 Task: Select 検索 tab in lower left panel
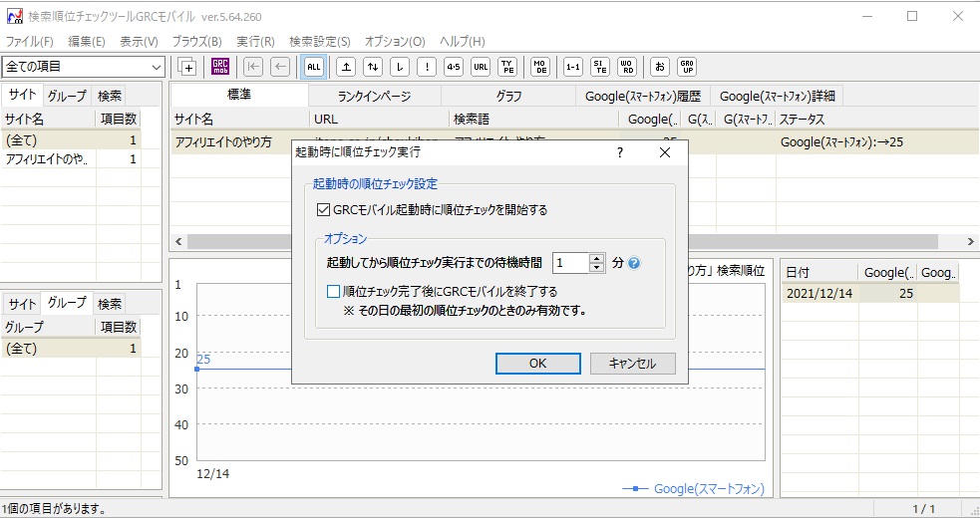coord(110,304)
